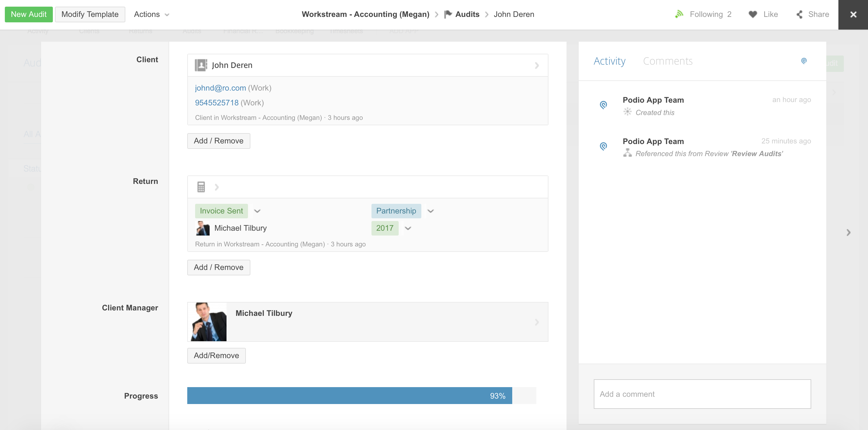
Task: Expand the Partnership type dropdown
Action: click(x=430, y=211)
